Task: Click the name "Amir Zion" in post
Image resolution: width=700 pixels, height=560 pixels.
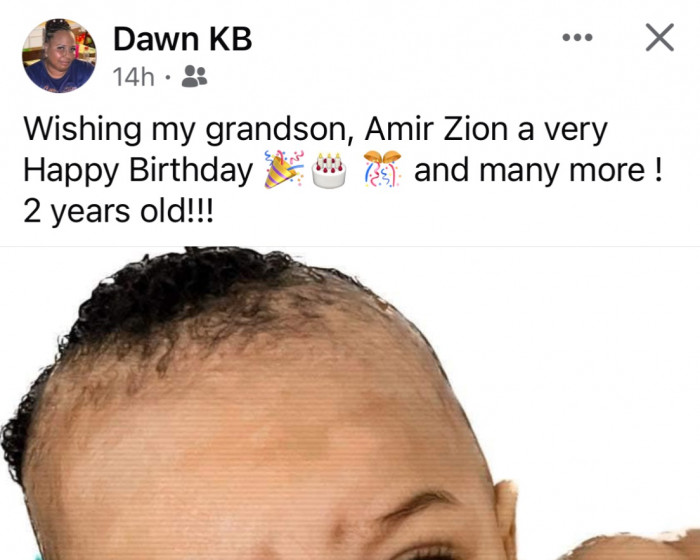Action: tap(436, 130)
